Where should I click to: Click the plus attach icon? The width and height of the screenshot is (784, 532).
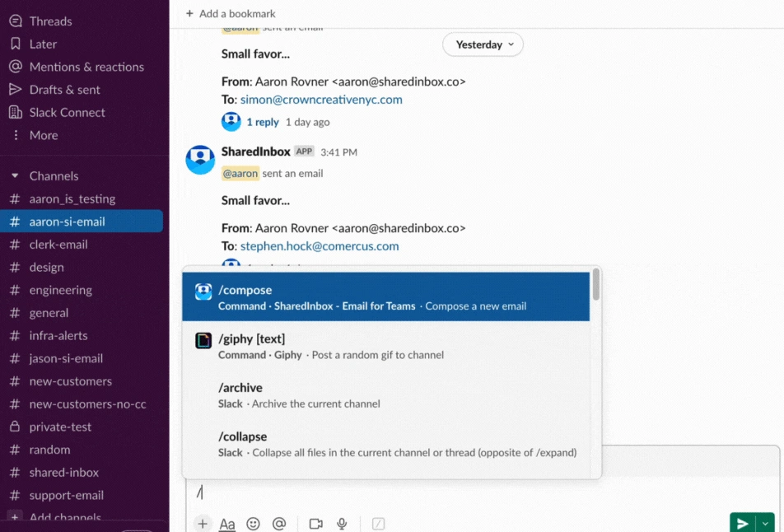pos(203,524)
